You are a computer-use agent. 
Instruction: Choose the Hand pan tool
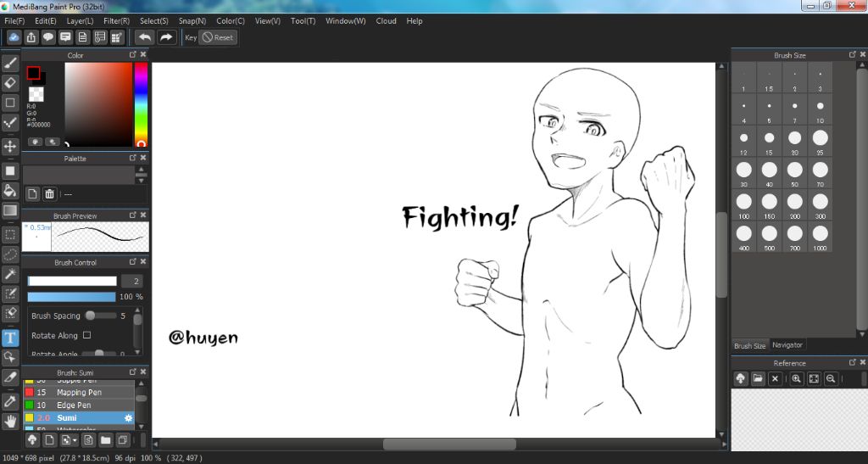coord(10,422)
